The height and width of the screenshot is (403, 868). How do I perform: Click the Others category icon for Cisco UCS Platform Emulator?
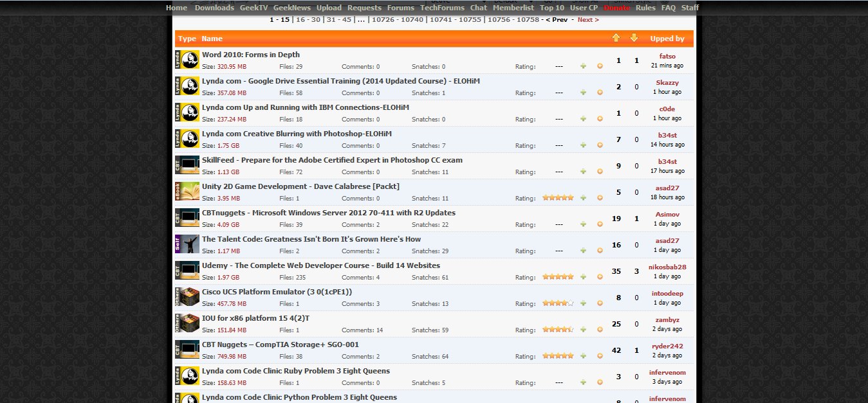click(187, 297)
